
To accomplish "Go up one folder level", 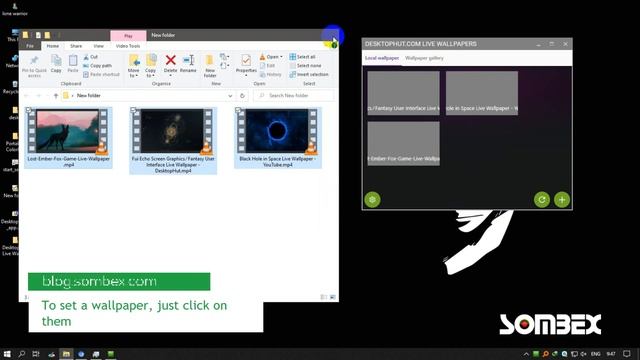I will pos(56,96).
